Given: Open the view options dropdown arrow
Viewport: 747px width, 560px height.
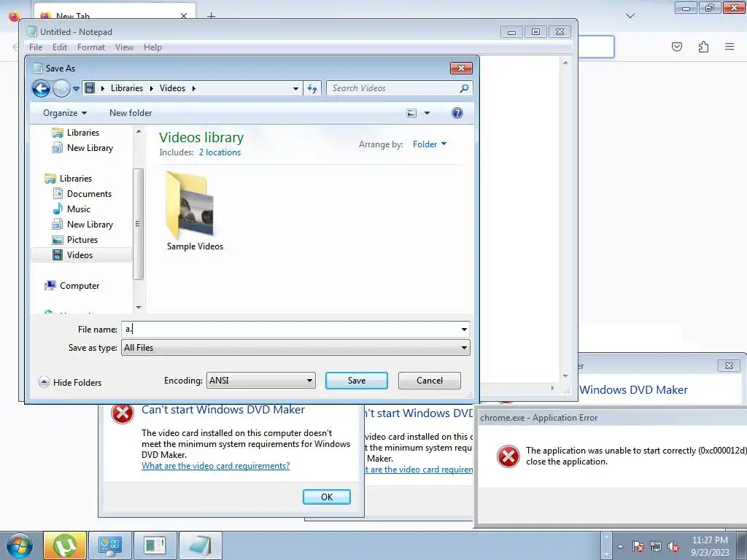Looking at the screenshot, I should tap(427, 113).
